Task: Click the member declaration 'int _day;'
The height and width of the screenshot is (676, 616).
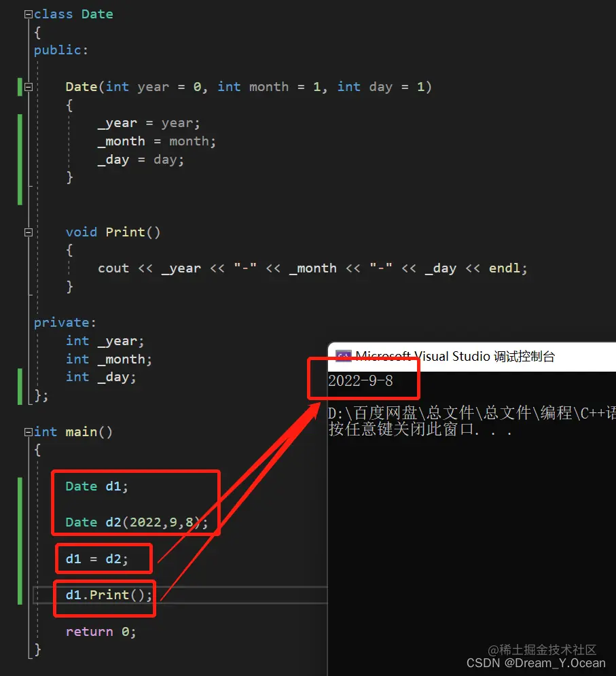Action: (x=101, y=377)
